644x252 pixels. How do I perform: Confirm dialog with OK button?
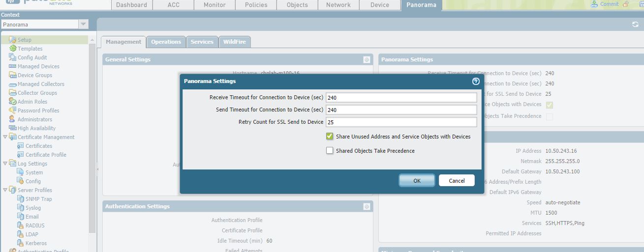417,180
